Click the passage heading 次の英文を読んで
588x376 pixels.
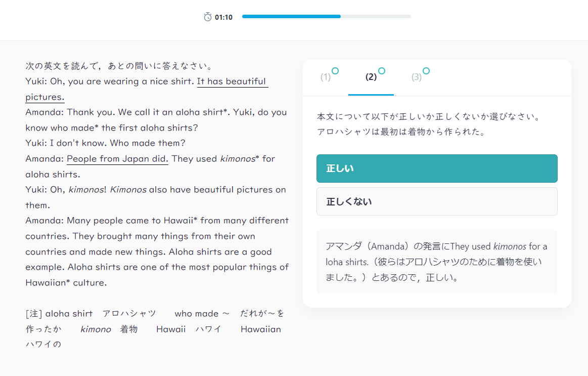coord(118,66)
